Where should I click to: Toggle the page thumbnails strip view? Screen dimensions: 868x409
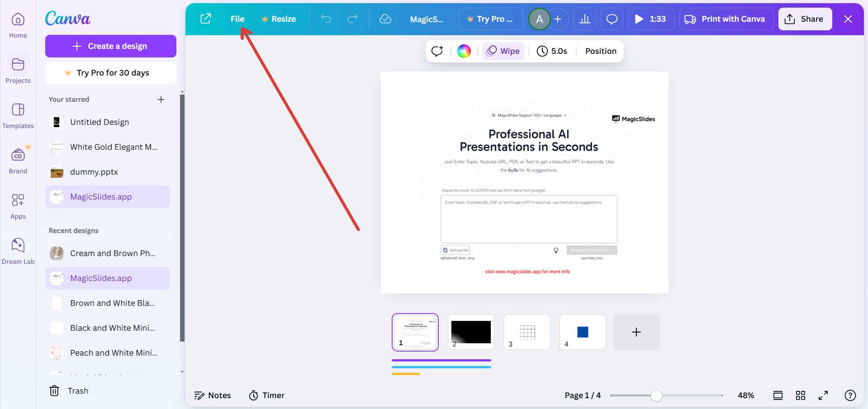[x=778, y=395]
